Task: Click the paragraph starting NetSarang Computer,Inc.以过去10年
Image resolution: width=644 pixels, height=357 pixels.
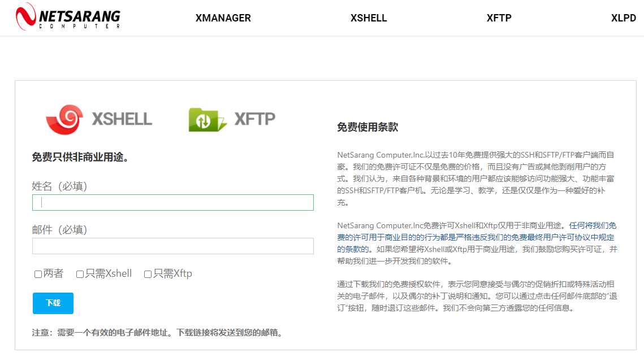Action: [x=476, y=178]
